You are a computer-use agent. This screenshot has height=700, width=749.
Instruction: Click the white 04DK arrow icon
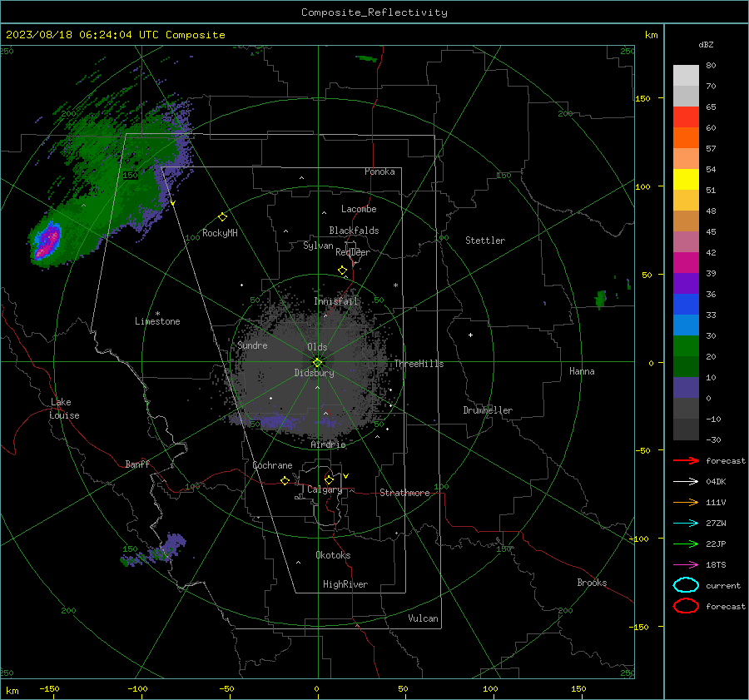click(686, 481)
